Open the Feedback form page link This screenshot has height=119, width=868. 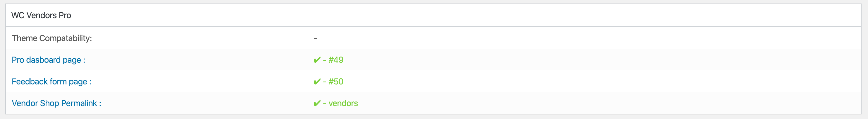(x=51, y=81)
